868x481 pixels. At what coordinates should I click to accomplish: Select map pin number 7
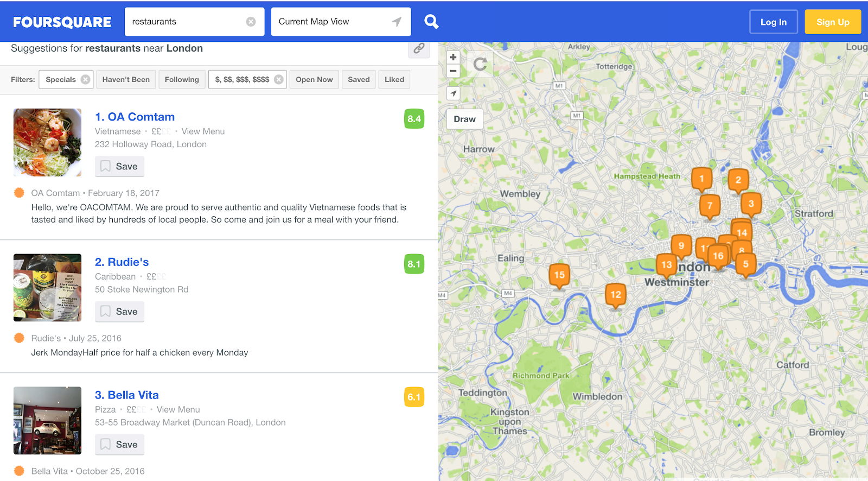point(710,207)
